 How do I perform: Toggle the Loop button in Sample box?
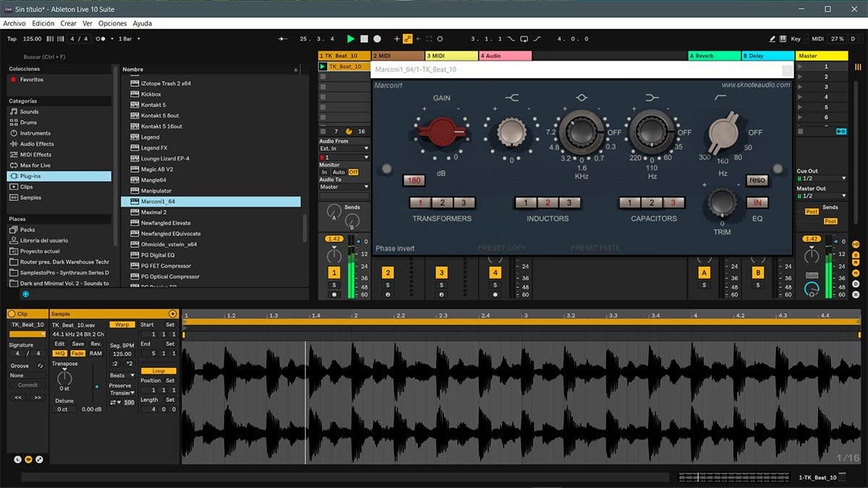click(x=158, y=371)
